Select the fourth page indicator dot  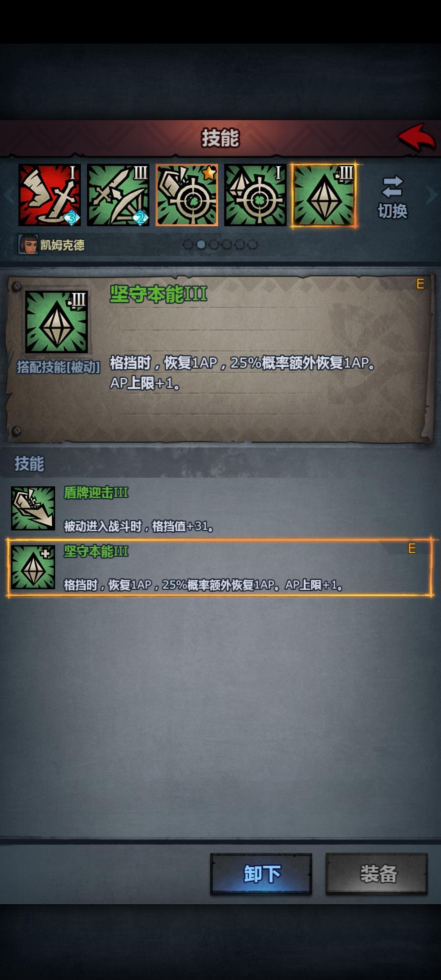coord(227,245)
